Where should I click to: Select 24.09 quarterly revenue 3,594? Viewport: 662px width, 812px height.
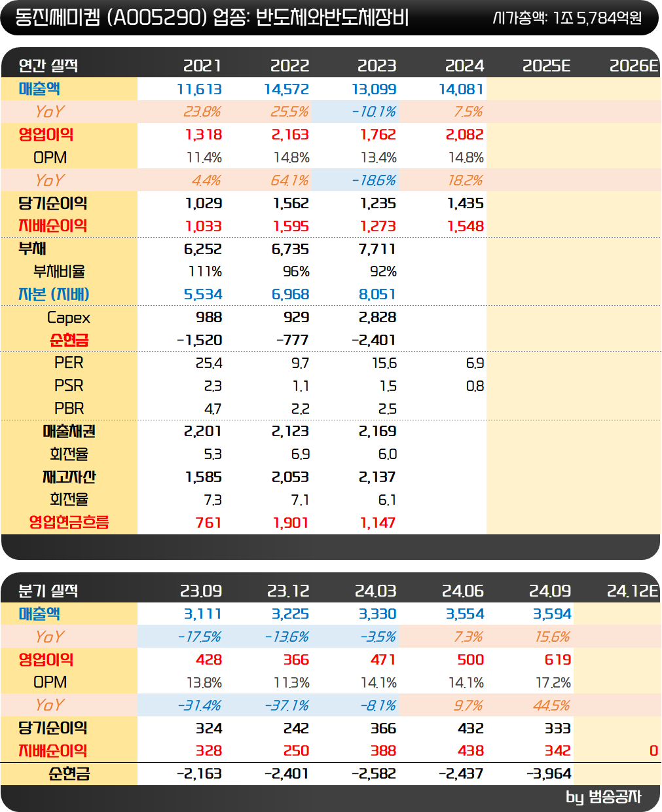(552, 614)
